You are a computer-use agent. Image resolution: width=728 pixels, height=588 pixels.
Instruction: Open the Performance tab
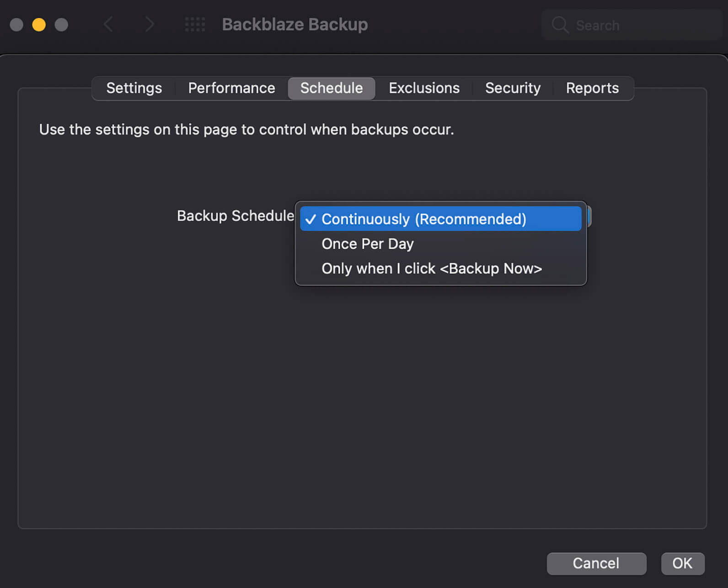(231, 88)
